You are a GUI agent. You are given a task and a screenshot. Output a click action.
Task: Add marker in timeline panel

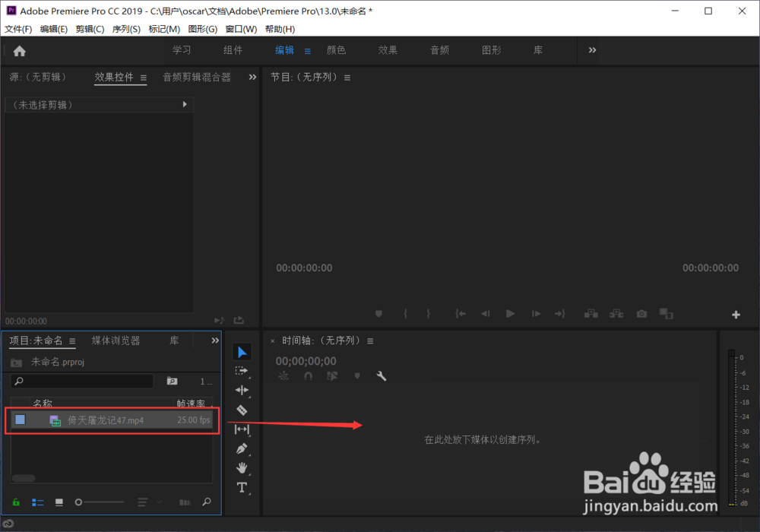(357, 375)
